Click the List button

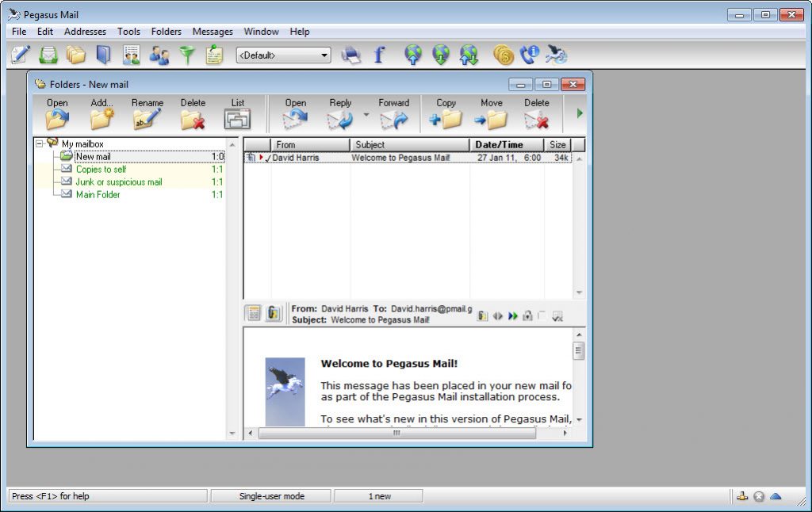click(x=238, y=113)
